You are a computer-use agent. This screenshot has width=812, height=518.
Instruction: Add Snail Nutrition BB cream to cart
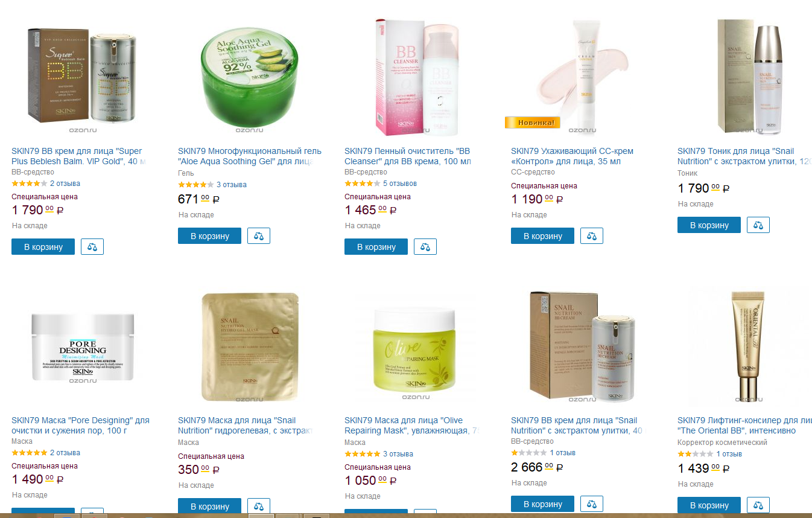(x=542, y=504)
